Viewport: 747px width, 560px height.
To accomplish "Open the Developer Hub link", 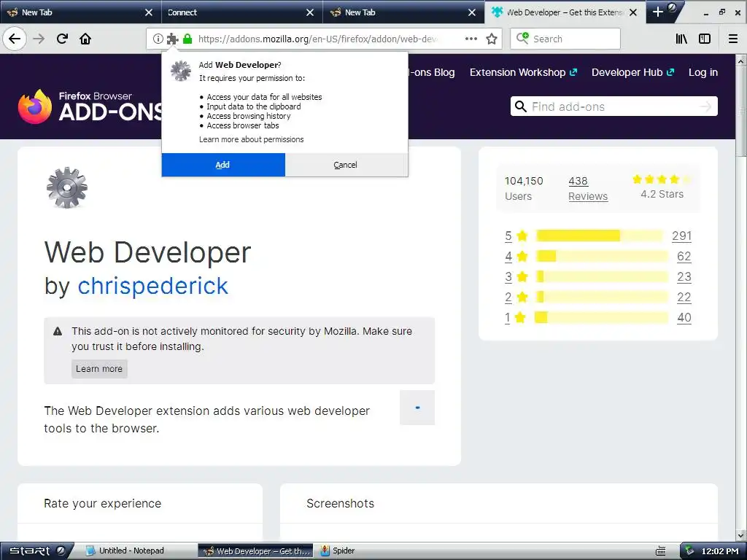I will pos(632,72).
